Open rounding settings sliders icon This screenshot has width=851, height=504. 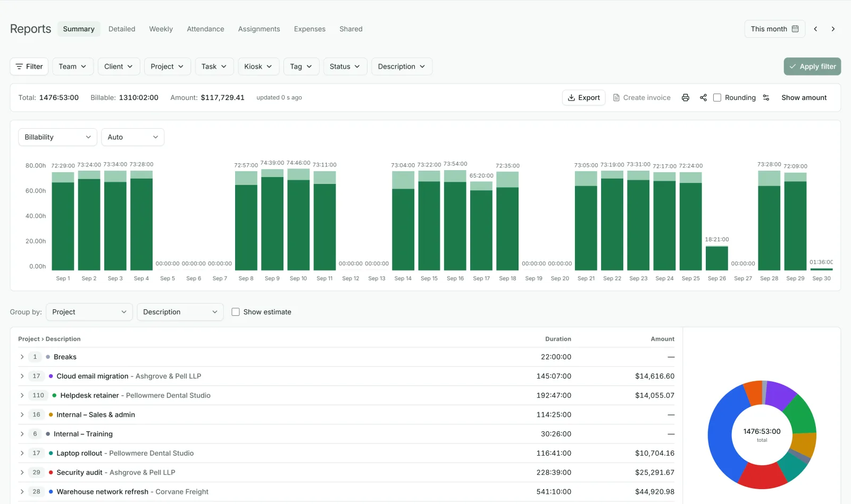pyautogui.click(x=766, y=98)
